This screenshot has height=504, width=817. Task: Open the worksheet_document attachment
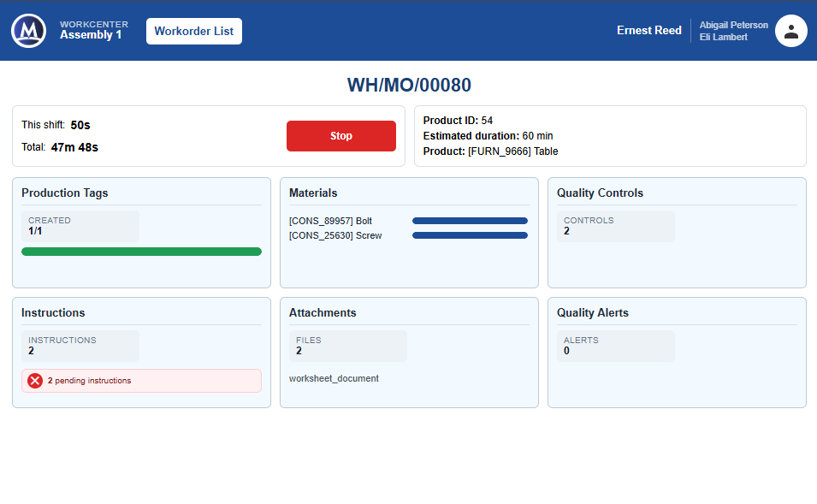334,378
